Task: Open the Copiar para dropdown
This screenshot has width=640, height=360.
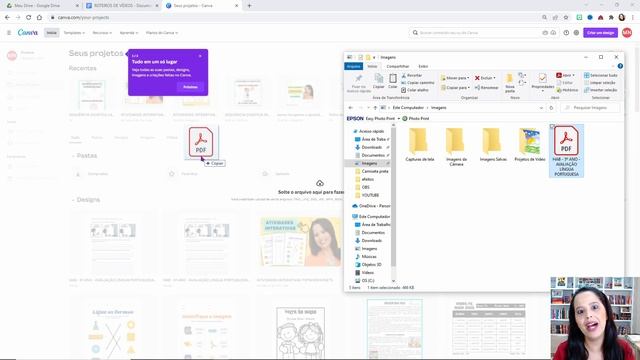Action: [455, 87]
